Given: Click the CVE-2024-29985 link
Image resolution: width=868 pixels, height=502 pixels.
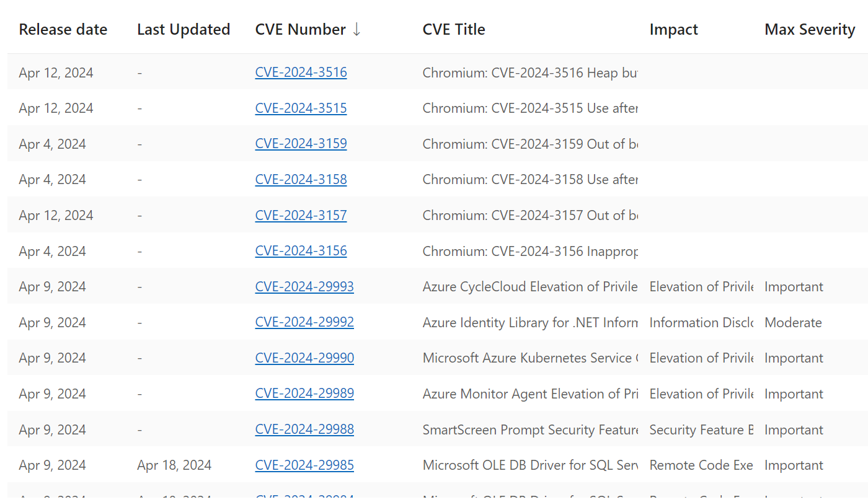Looking at the screenshot, I should (x=304, y=465).
